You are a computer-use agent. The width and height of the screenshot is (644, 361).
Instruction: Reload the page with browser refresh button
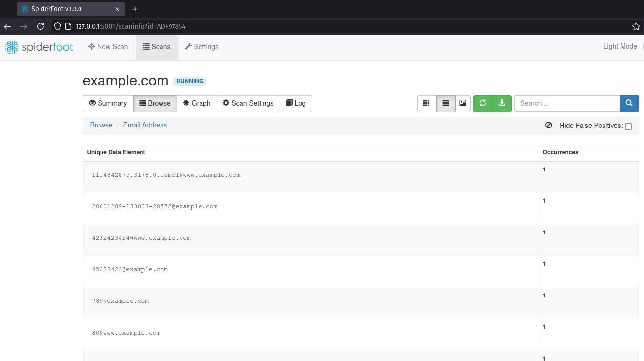[40, 26]
